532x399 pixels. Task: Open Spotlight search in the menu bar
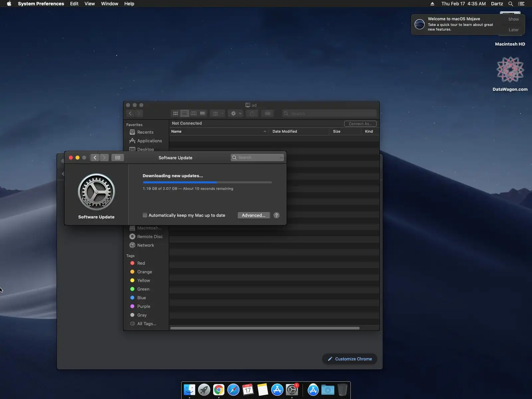[x=511, y=4]
